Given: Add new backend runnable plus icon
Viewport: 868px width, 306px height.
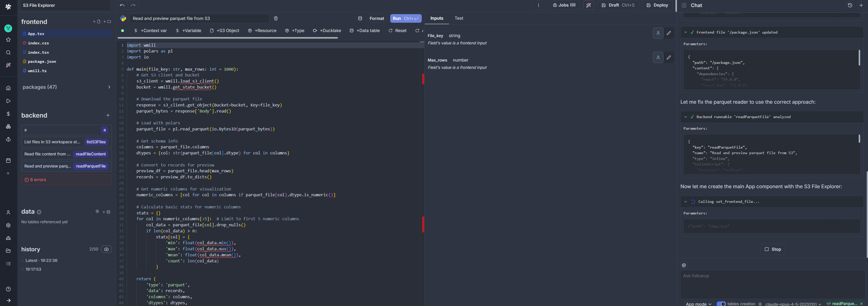Looking at the screenshot, I should 108,115.
